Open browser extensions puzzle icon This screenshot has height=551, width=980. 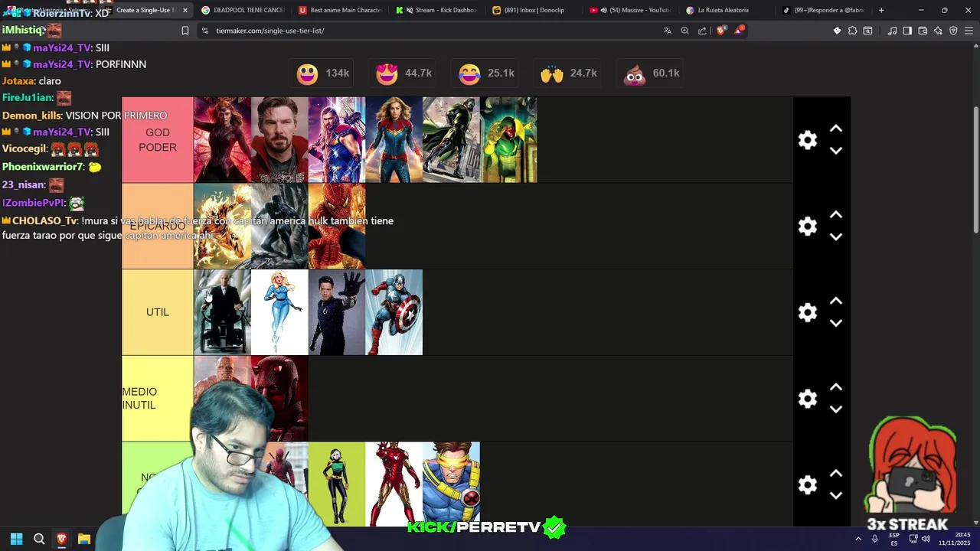(852, 31)
